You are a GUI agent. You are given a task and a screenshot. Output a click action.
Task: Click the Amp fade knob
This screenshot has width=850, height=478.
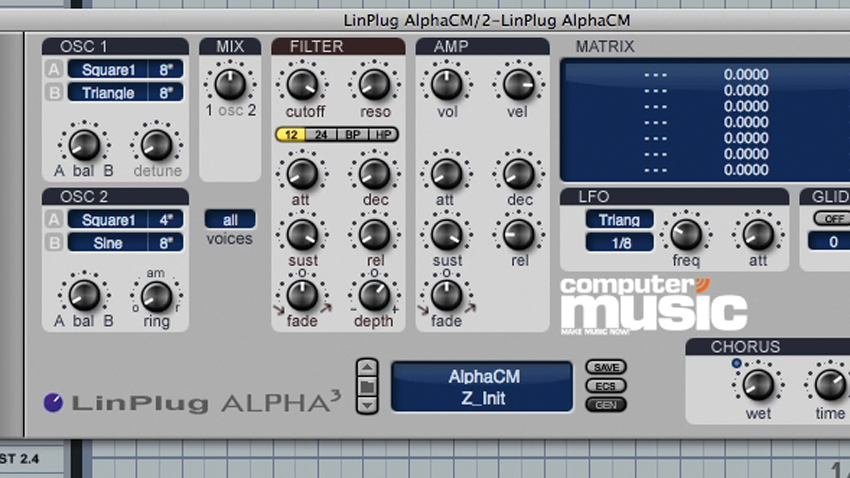(x=447, y=295)
